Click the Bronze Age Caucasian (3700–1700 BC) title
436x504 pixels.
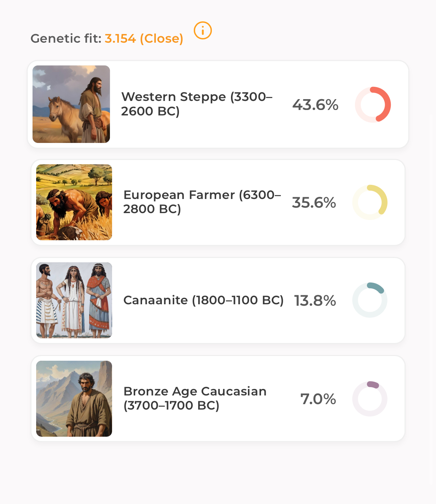[195, 398]
